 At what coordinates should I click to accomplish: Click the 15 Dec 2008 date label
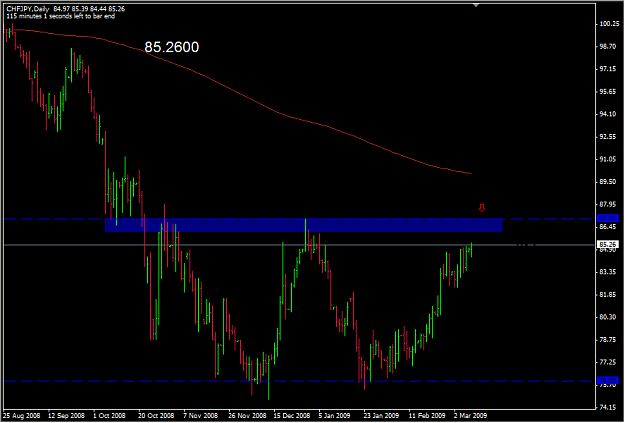291,416
